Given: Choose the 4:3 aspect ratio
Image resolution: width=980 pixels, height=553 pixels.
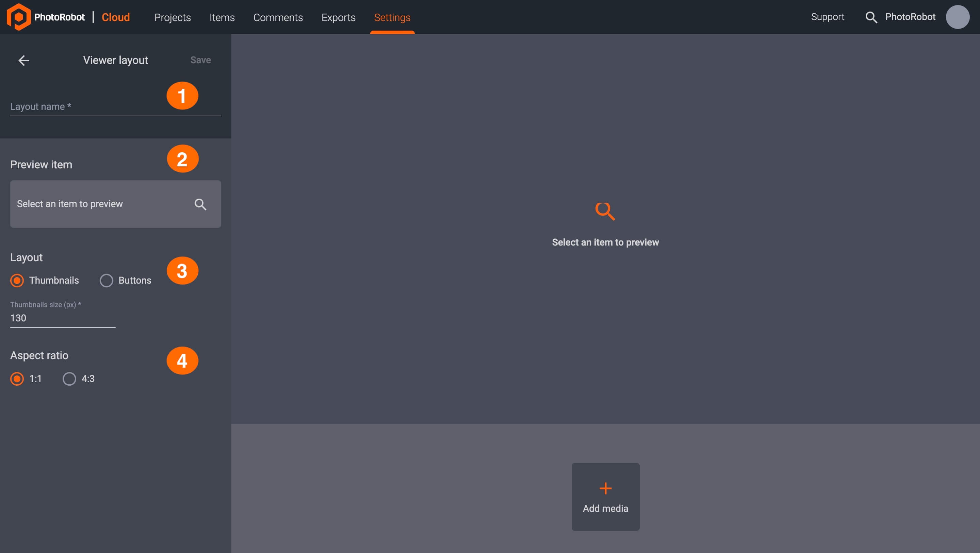Looking at the screenshot, I should [69, 379].
